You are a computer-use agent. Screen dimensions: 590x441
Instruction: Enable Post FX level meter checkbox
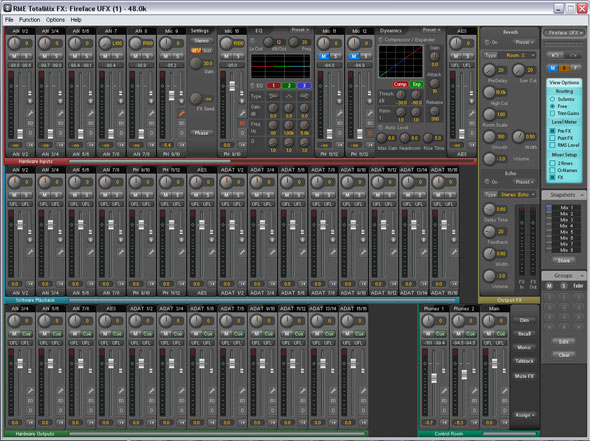(x=552, y=138)
